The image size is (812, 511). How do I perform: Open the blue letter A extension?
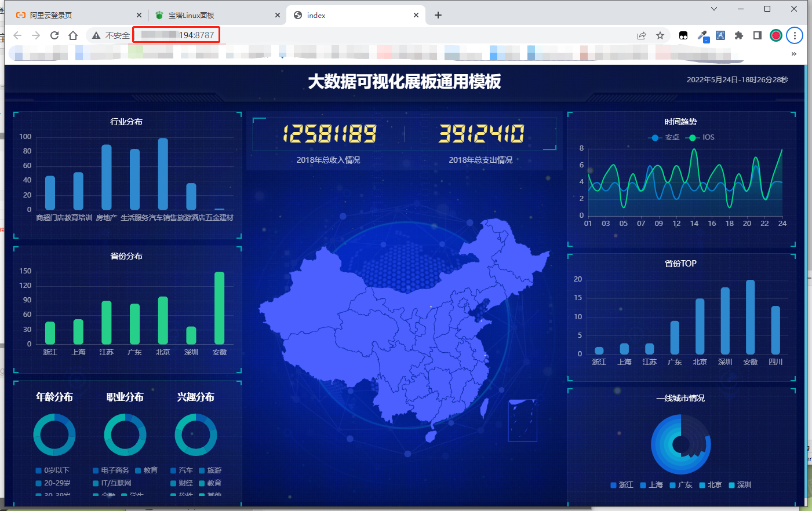(x=720, y=35)
